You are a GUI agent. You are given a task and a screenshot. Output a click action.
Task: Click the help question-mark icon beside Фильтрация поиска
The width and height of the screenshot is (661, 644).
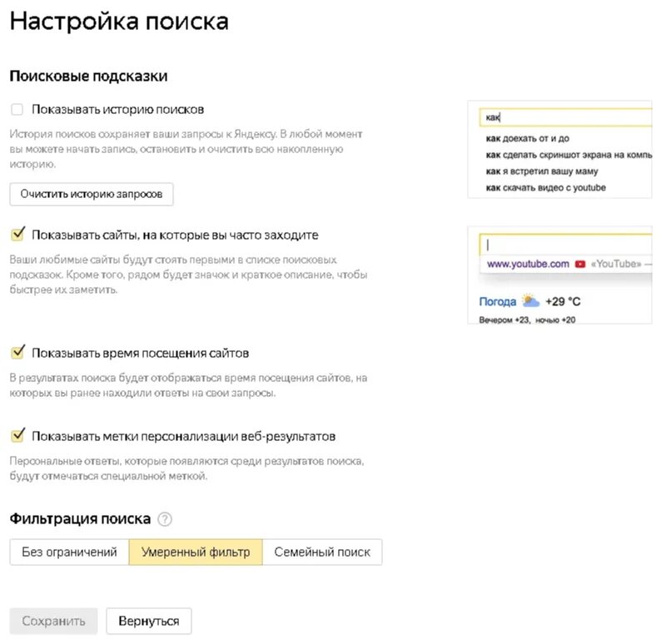165,519
